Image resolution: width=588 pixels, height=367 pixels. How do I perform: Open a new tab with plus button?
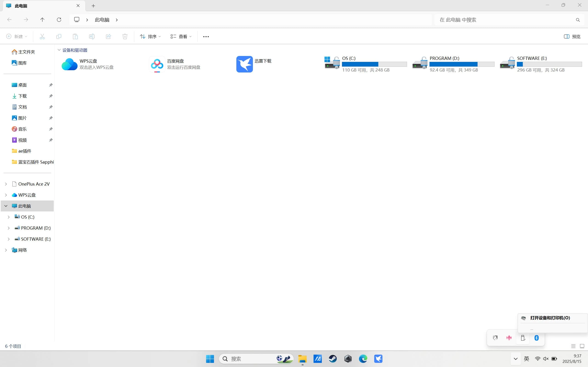(x=93, y=6)
